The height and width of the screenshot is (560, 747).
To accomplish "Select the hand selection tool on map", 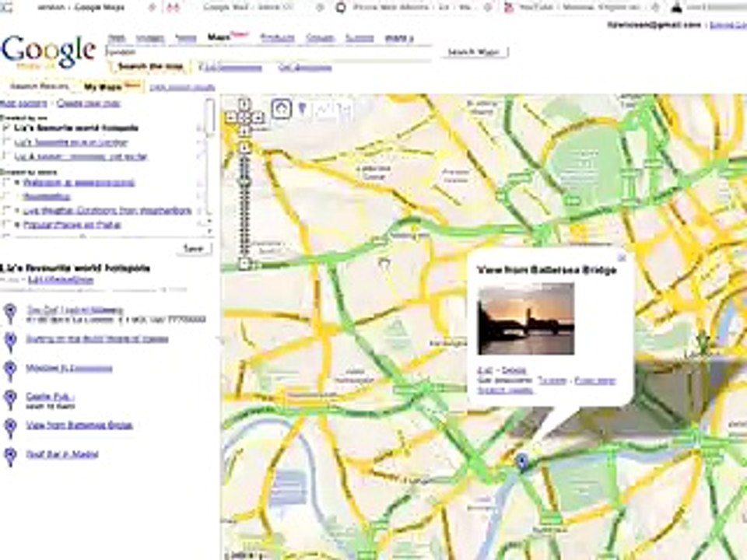I will (x=281, y=109).
